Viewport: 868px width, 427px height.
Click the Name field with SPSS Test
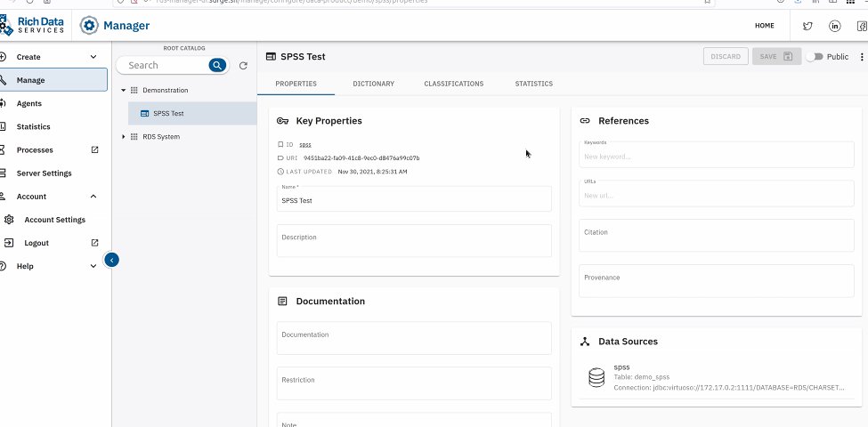coord(414,198)
